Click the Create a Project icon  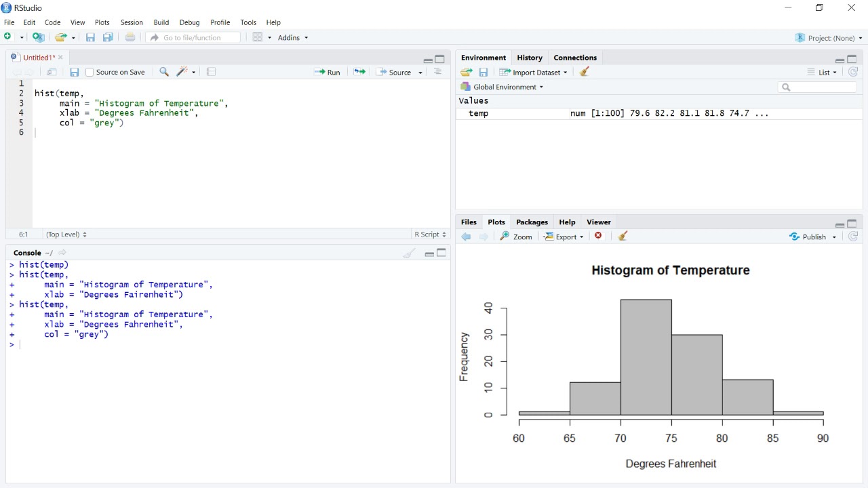click(38, 37)
